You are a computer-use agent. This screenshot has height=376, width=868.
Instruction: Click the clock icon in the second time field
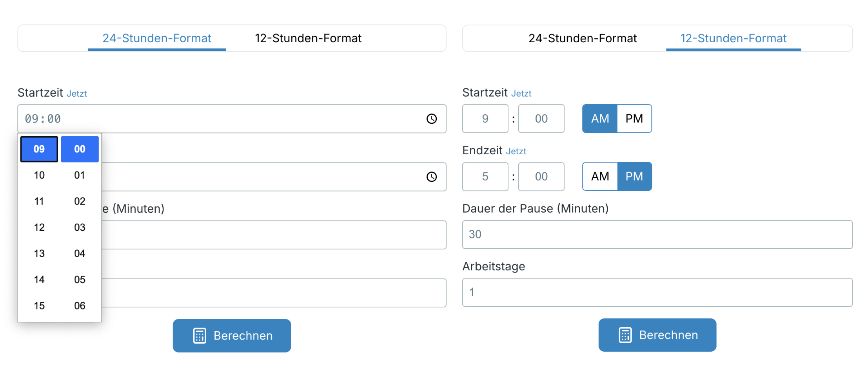pos(432,177)
